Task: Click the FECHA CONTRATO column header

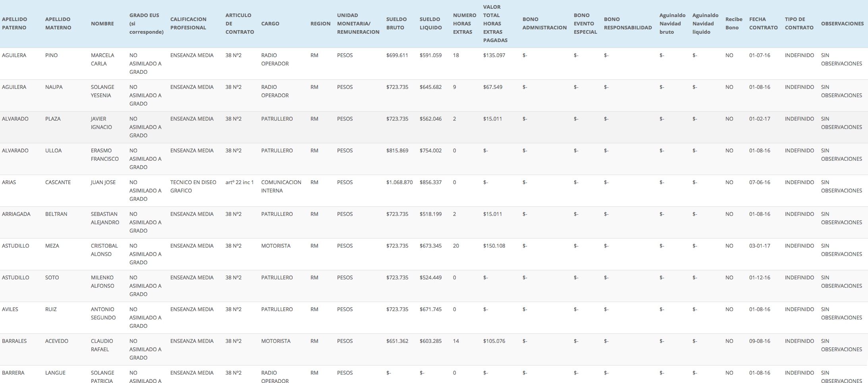Action: [763, 23]
